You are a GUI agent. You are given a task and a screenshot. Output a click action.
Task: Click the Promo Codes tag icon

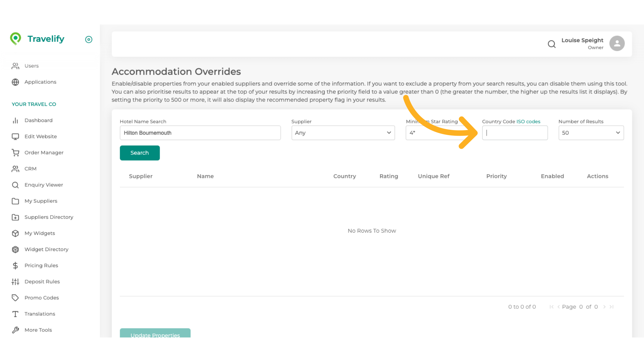(x=15, y=298)
